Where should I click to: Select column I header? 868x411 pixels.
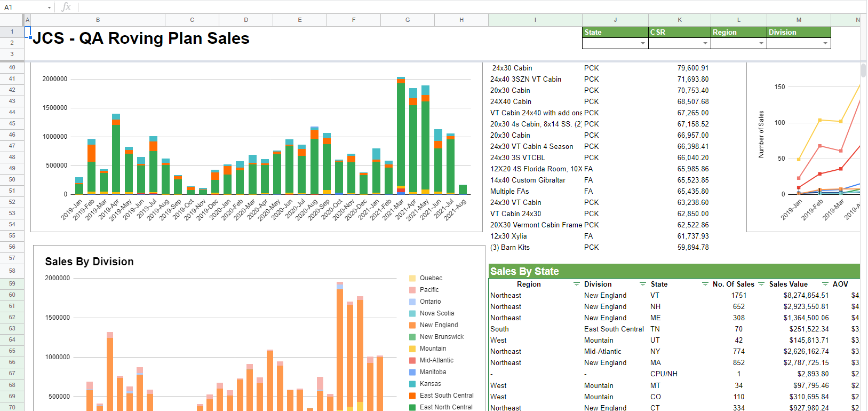(x=535, y=20)
